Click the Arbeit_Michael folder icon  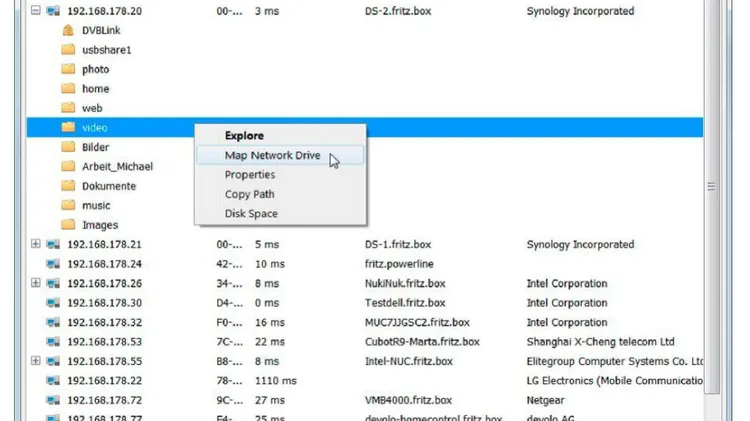pyautogui.click(x=68, y=166)
